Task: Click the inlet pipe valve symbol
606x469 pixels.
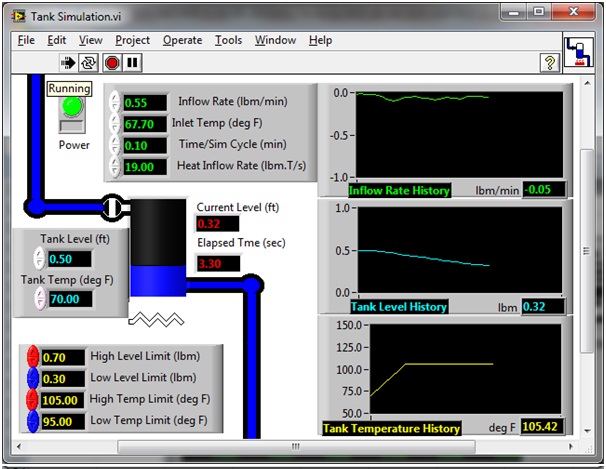Action: click(113, 207)
